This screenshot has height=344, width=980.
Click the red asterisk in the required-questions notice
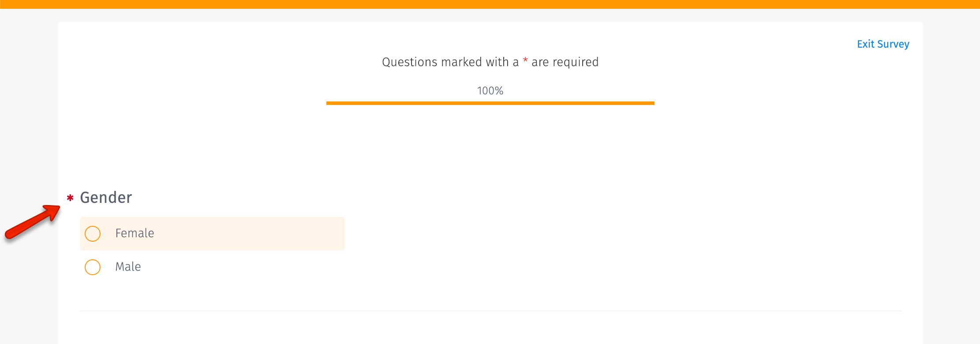tap(524, 62)
